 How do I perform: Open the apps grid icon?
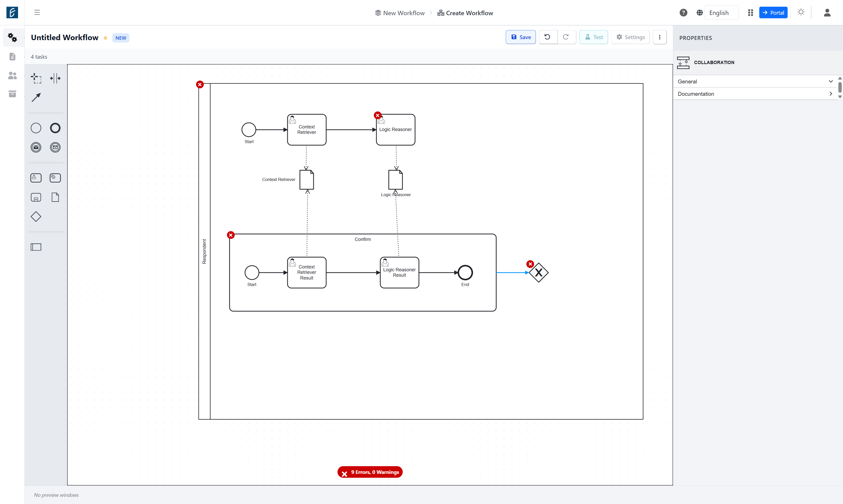[x=751, y=13]
